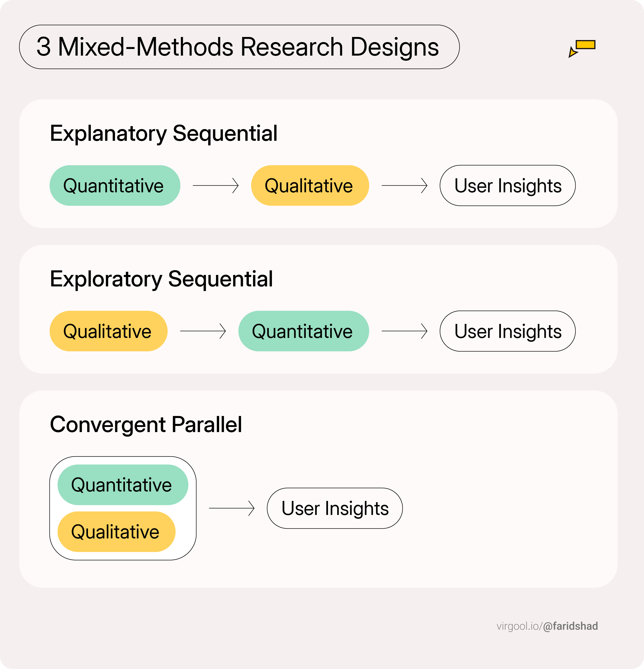This screenshot has height=669, width=644.
Task: Click the arrow pointing to User Insights under Exploratory Sequential
Action: click(405, 331)
